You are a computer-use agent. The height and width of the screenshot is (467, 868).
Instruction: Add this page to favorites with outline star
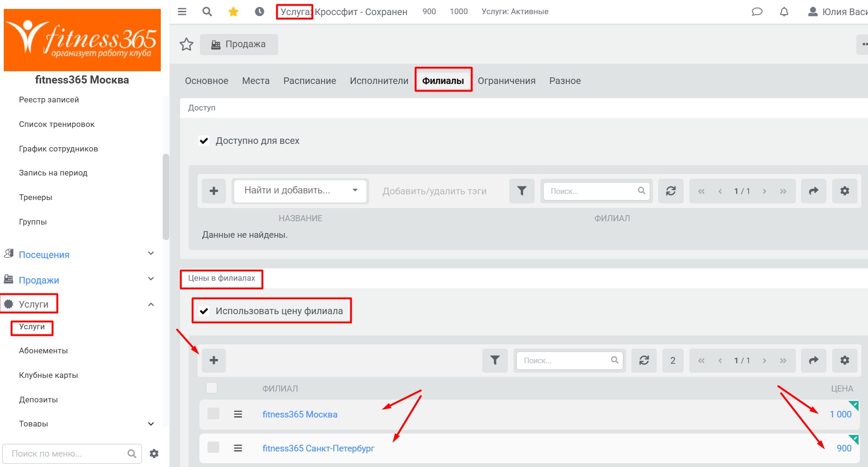coord(187,44)
